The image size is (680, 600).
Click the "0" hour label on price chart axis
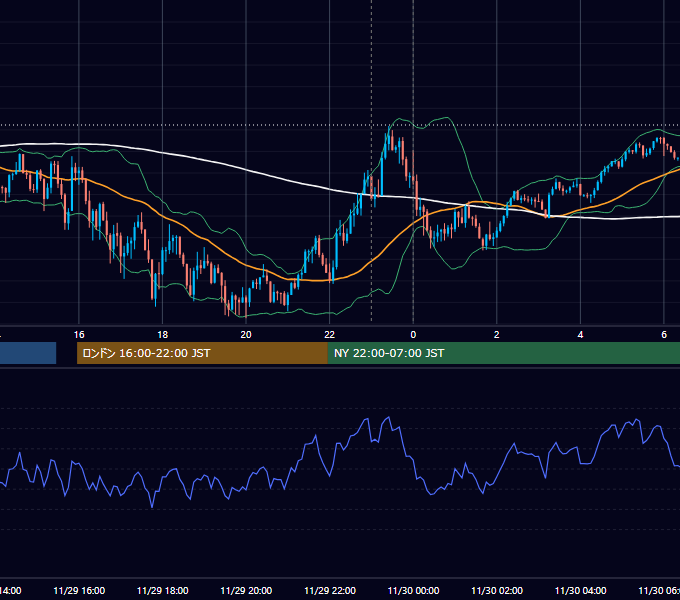point(413,335)
